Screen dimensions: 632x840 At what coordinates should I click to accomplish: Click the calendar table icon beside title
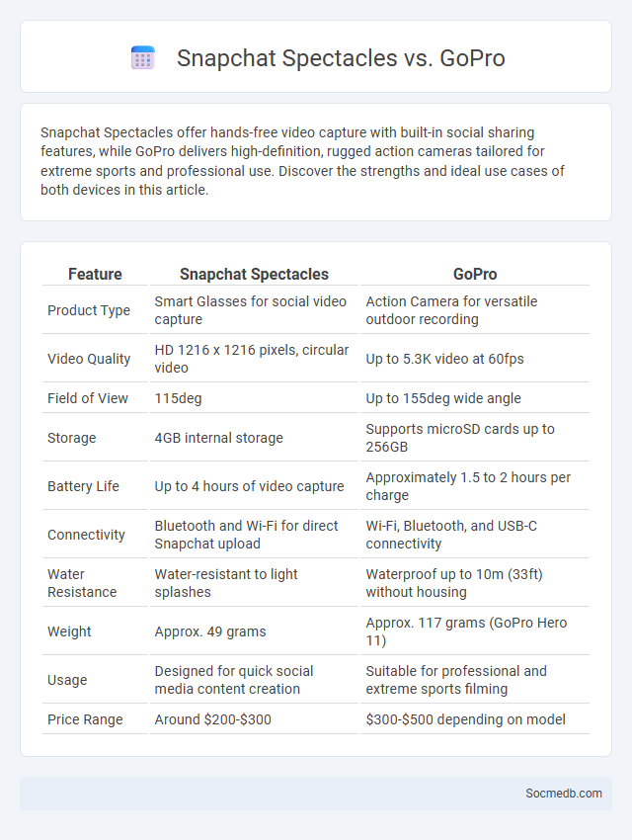(x=143, y=58)
